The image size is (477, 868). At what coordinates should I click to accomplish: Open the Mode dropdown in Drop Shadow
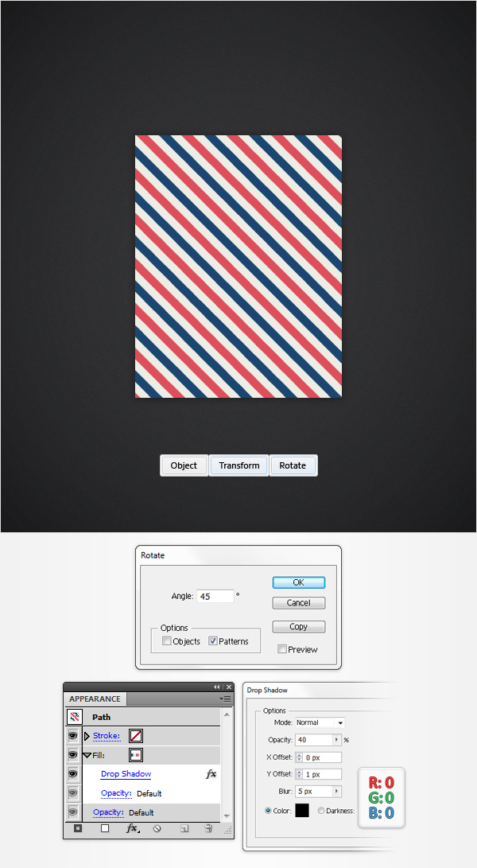(x=320, y=722)
